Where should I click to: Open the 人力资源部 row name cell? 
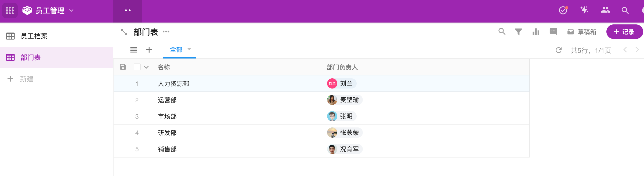[x=219, y=83]
